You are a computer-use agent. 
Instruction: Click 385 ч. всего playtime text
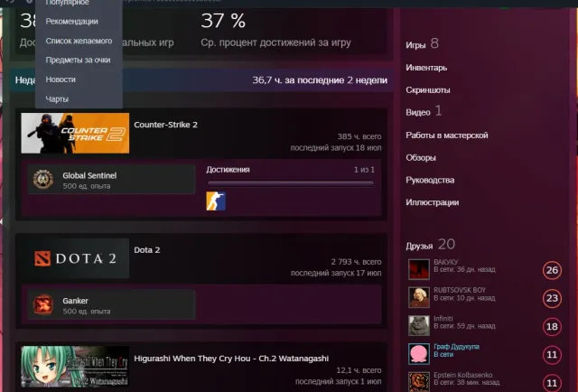pyautogui.click(x=359, y=136)
